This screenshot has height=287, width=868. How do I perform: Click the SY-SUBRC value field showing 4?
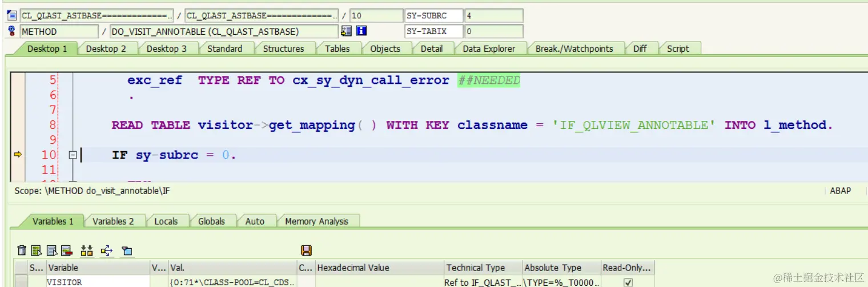point(493,16)
